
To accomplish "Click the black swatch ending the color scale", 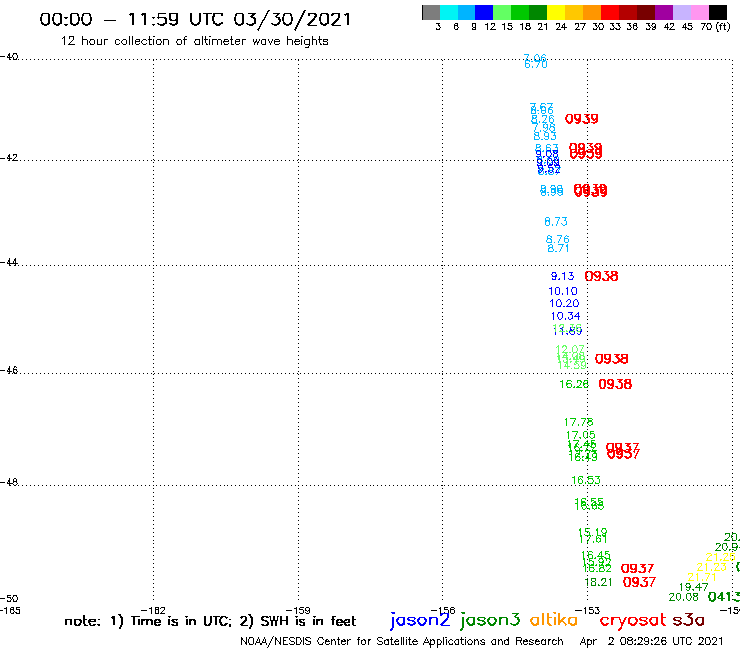I will coord(718,12).
